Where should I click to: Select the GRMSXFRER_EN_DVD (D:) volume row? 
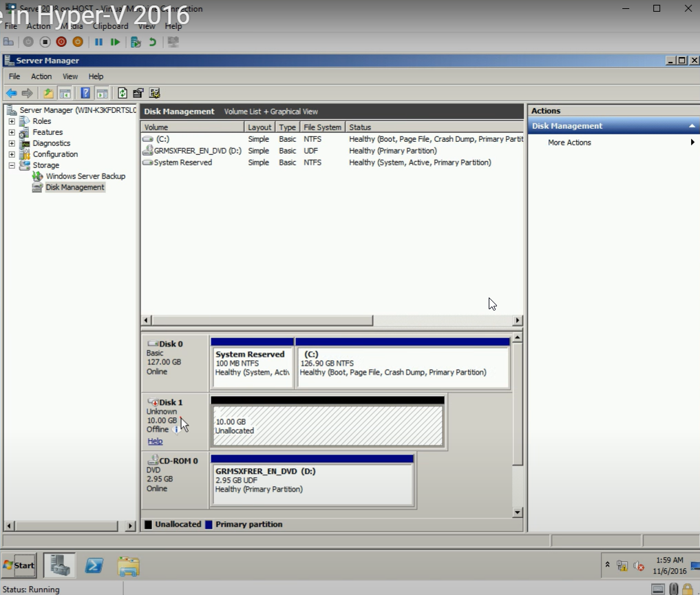tap(332, 151)
